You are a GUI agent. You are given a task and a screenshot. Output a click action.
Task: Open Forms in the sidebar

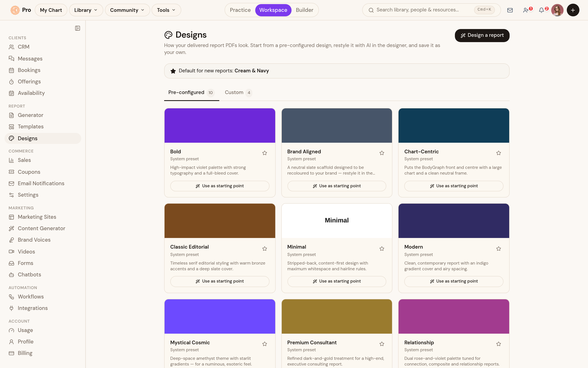point(43,263)
